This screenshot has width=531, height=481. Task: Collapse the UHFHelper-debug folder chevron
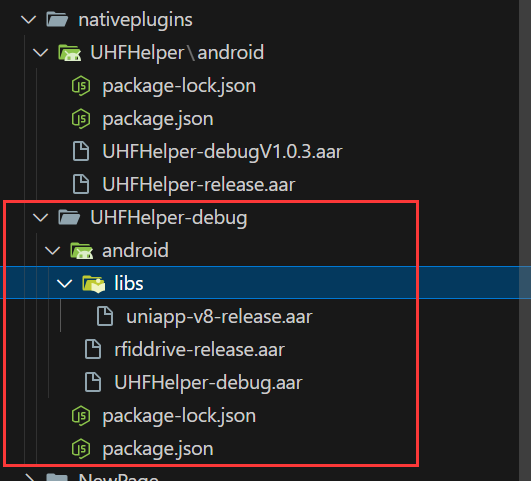[x=41, y=217]
